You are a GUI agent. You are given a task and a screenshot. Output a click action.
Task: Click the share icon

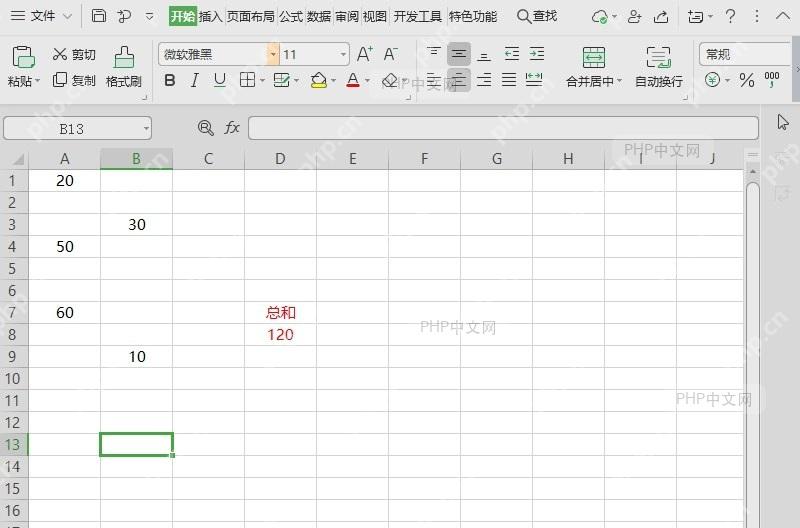pos(661,17)
